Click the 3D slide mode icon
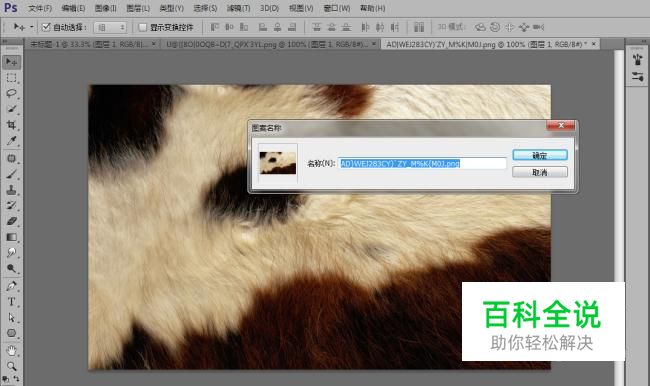650x386 pixels. coord(524,27)
